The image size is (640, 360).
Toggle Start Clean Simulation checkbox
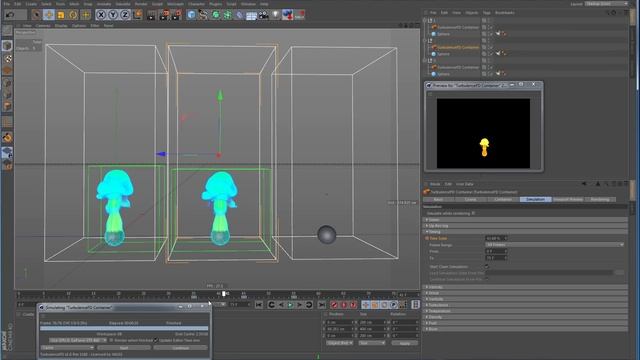(x=487, y=267)
